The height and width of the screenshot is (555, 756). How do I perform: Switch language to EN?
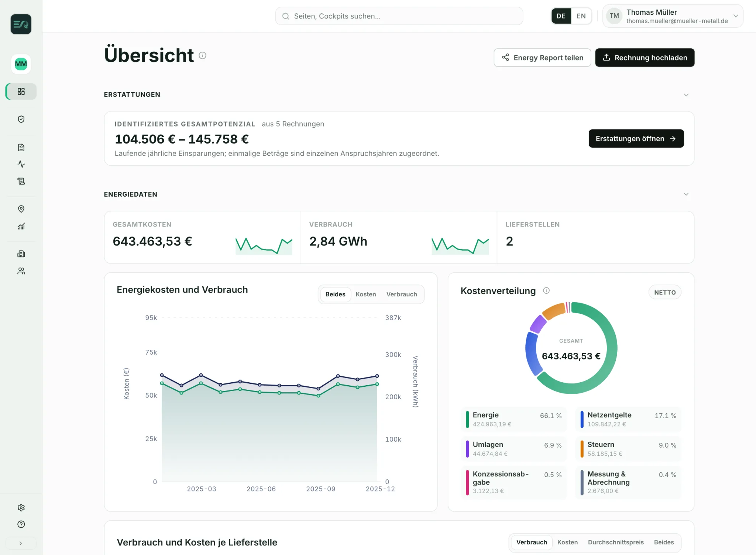(581, 16)
